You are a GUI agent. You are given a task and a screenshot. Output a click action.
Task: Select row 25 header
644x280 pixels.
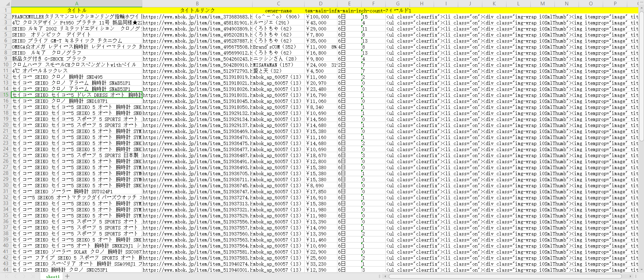[5, 155]
